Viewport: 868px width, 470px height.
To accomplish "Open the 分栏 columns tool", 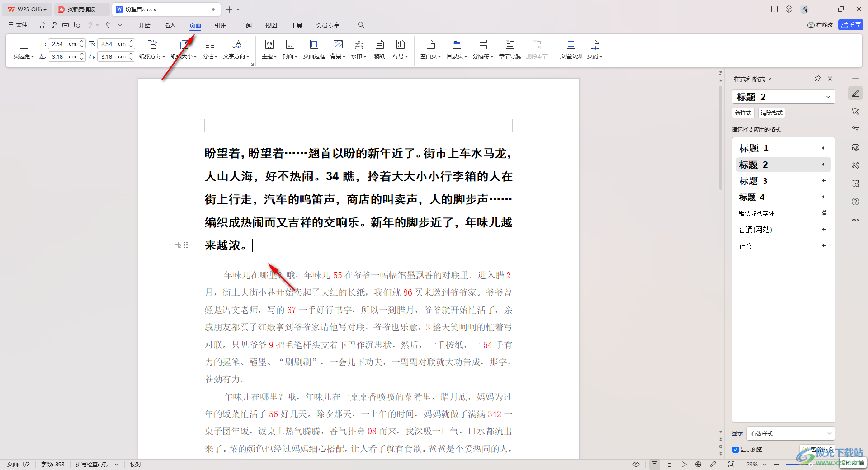I will (210, 49).
